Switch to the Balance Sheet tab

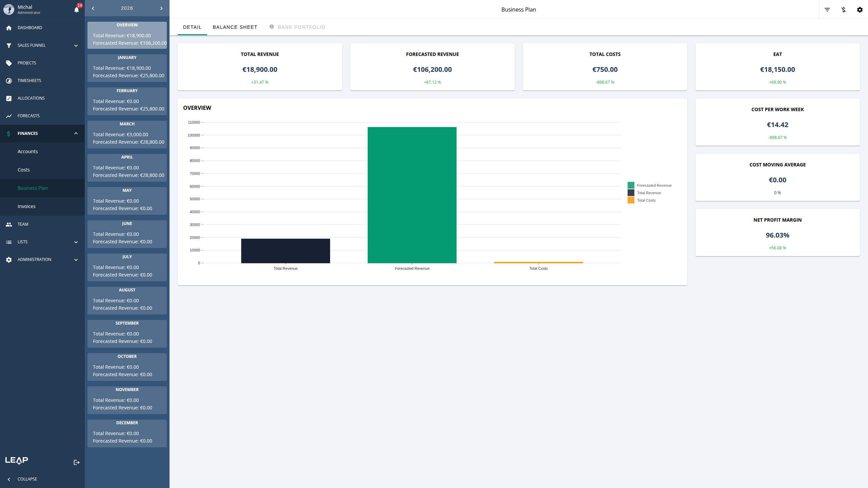pyautogui.click(x=235, y=27)
